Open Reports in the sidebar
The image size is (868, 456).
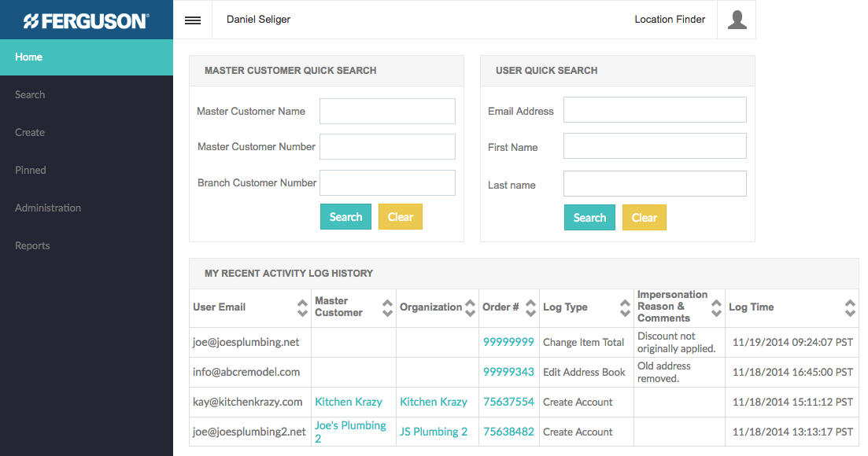click(32, 246)
